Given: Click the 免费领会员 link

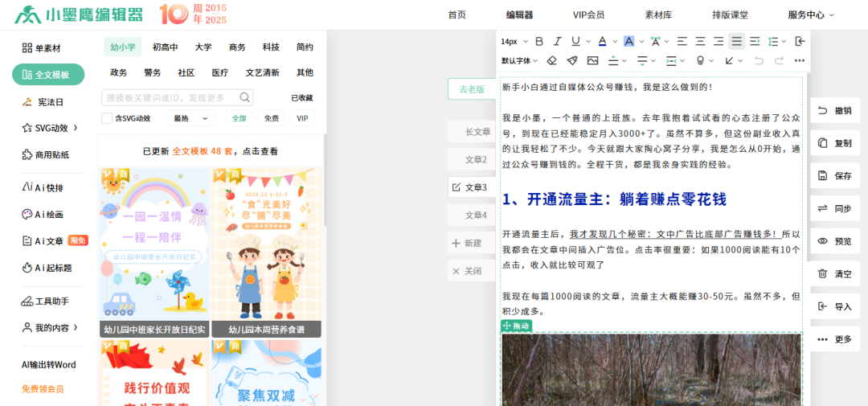Looking at the screenshot, I should coord(43,389).
